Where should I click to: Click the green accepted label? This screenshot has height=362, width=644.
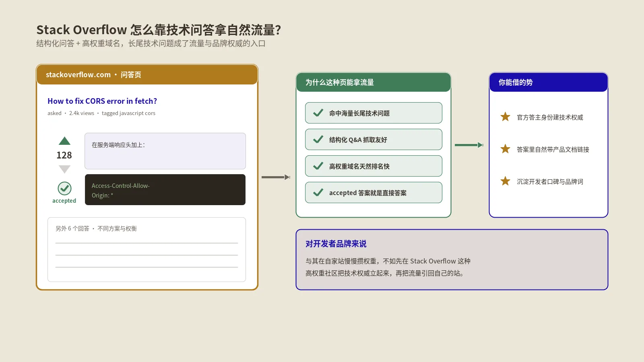pos(64,201)
